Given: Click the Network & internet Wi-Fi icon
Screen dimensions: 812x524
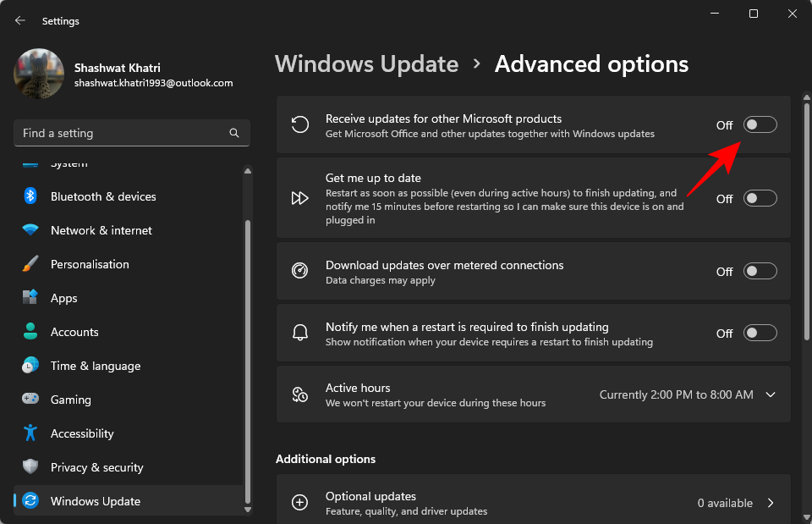Looking at the screenshot, I should (30, 230).
